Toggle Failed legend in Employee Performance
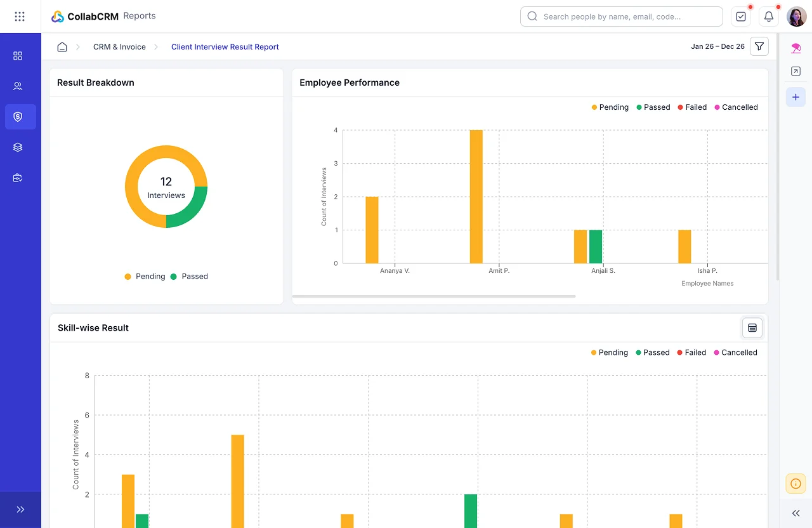Viewport: 812px width, 528px height. [692, 107]
